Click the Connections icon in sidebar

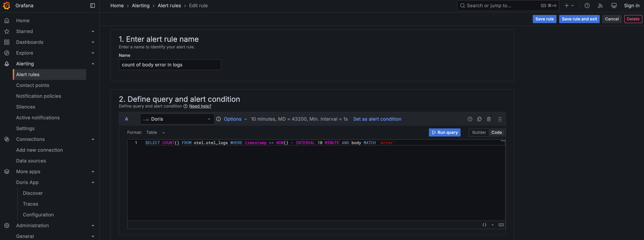point(7,139)
